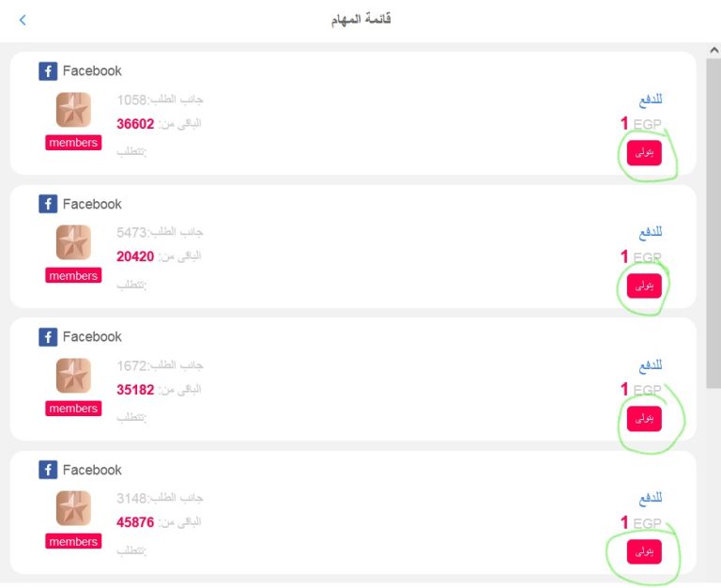Open the star icon of order 3148
The height and width of the screenshot is (588, 721).
tap(73, 508)
